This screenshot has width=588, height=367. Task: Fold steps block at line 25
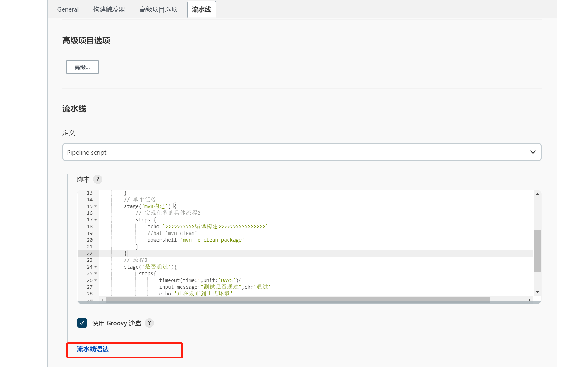tap(96, 273)
